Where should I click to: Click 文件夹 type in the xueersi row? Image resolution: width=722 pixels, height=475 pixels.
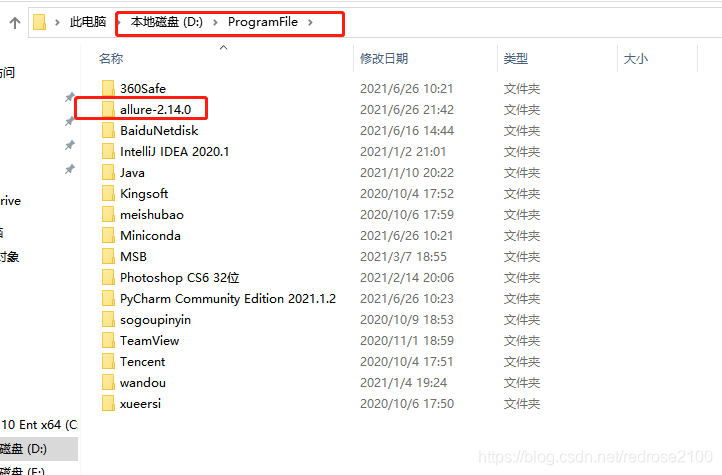click(522, 404)
